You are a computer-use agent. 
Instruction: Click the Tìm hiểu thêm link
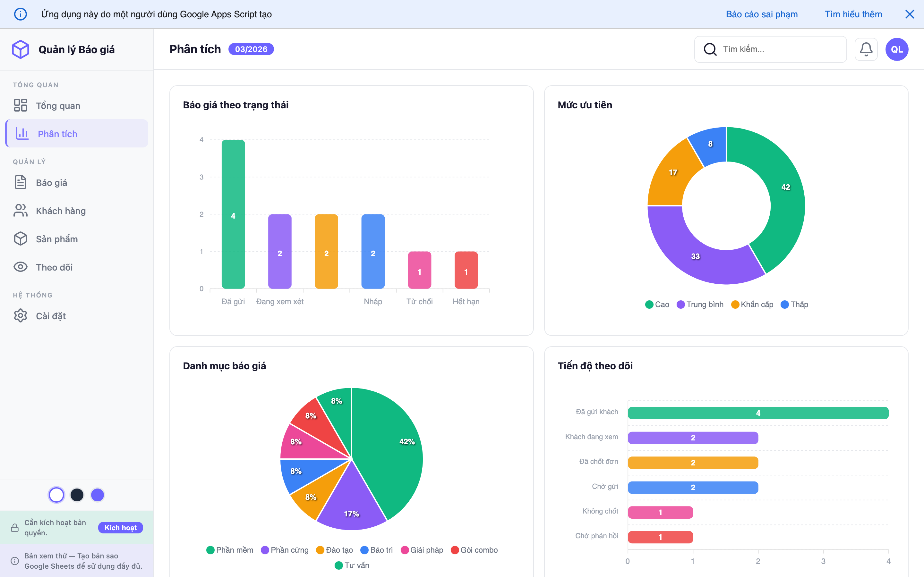pos(853,14)
